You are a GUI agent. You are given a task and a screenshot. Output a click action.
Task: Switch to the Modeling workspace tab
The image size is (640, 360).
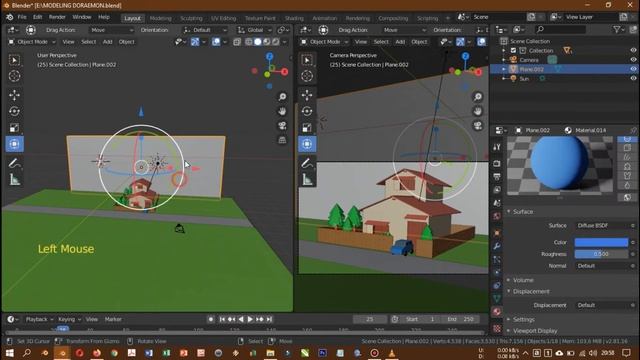pyautogui.click(x=160, y=18)
